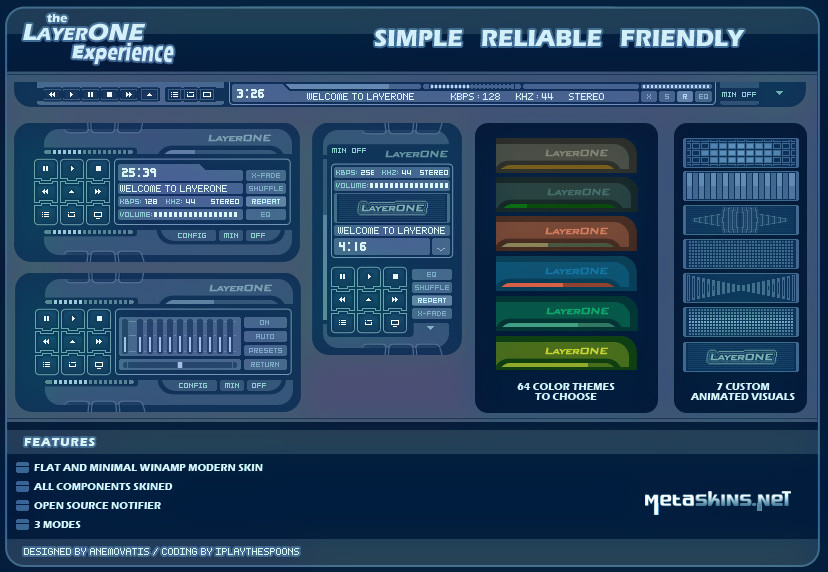This screenshot has width=828, height=572.
Task: Play in the player showing 25:39
Action: click(72, 169)
